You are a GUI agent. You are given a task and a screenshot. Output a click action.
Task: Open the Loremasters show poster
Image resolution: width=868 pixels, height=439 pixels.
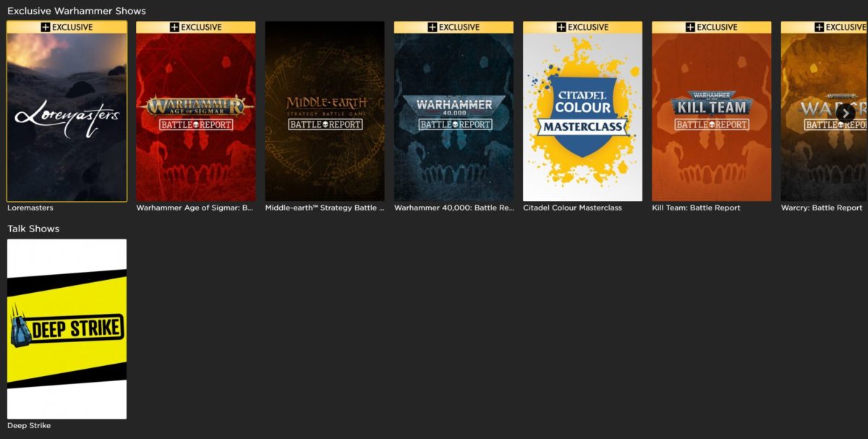point(67,111)
